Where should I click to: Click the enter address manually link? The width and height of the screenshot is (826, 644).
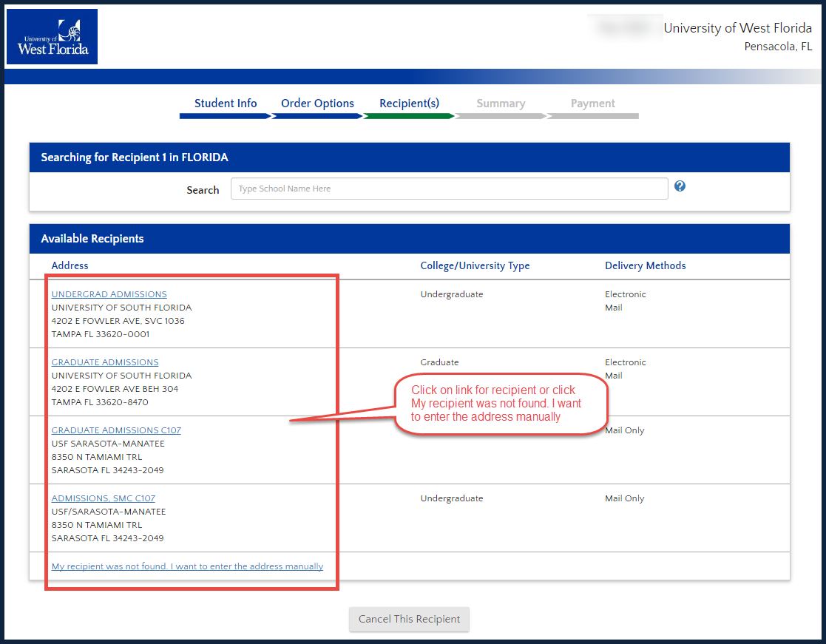(x=188, y=566)
